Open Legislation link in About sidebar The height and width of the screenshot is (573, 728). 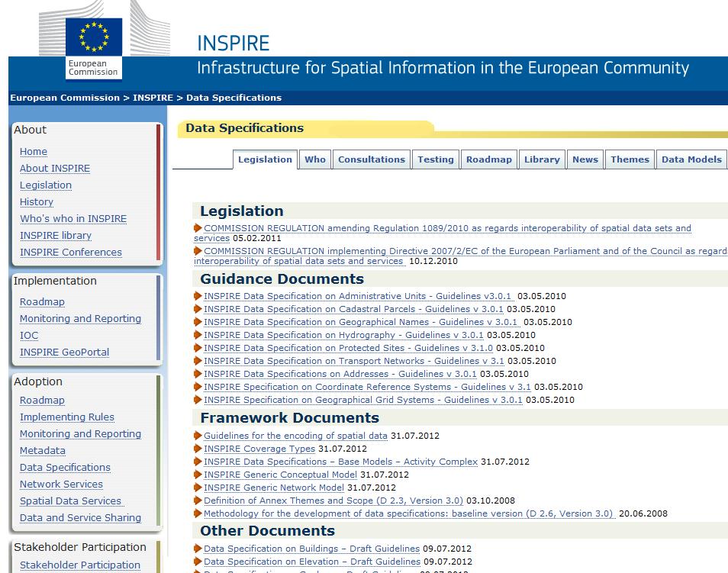pyautogui.click(x=46, y=185)
